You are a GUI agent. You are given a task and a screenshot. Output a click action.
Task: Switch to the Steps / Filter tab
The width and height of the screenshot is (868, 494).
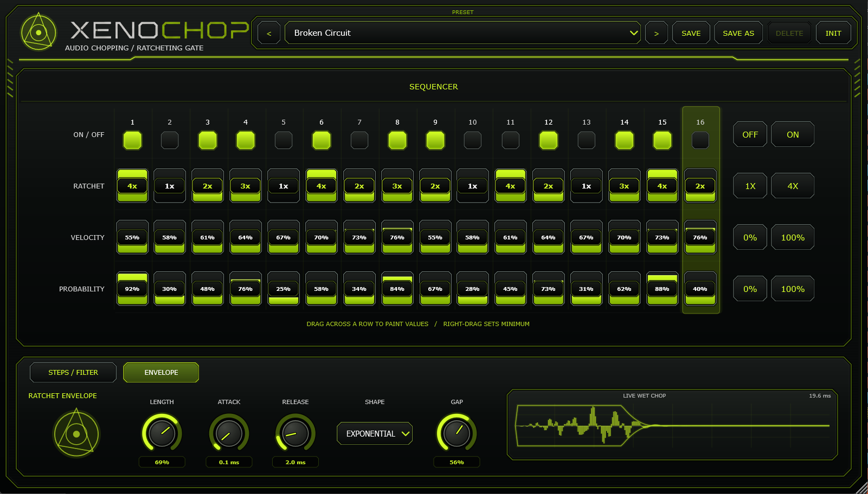73,372
